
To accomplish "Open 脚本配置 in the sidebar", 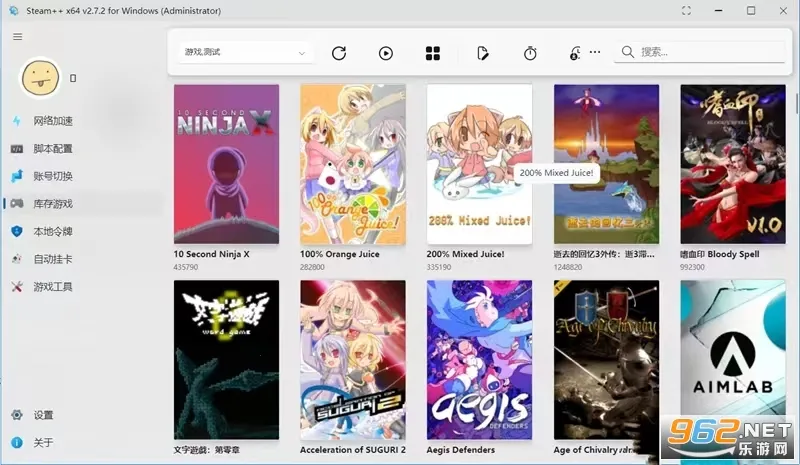I will (x=52, y=149).
